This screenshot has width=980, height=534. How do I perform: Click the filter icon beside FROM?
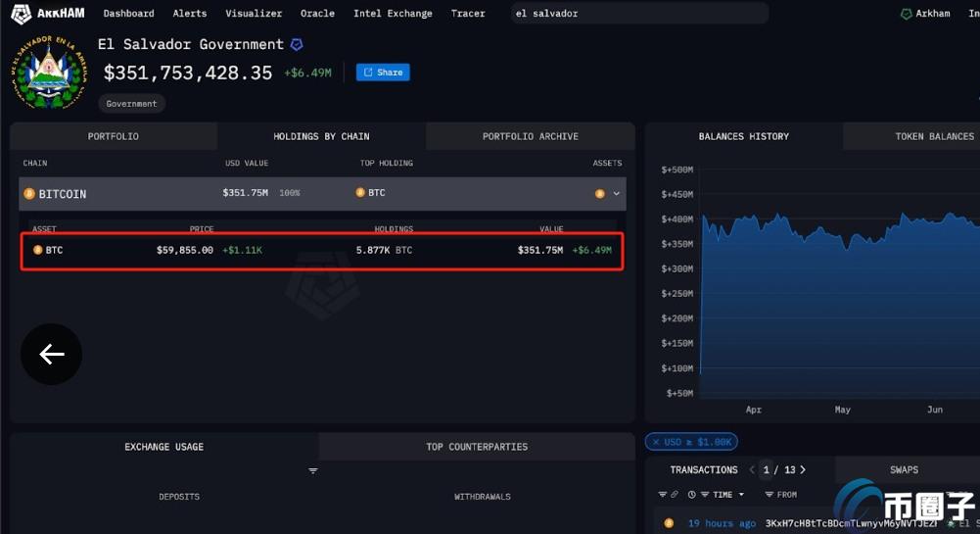click(770, 495)
